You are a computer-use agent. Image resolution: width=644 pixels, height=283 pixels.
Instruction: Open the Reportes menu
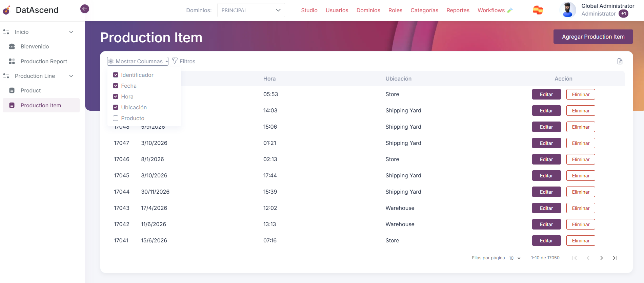[458, 10]
